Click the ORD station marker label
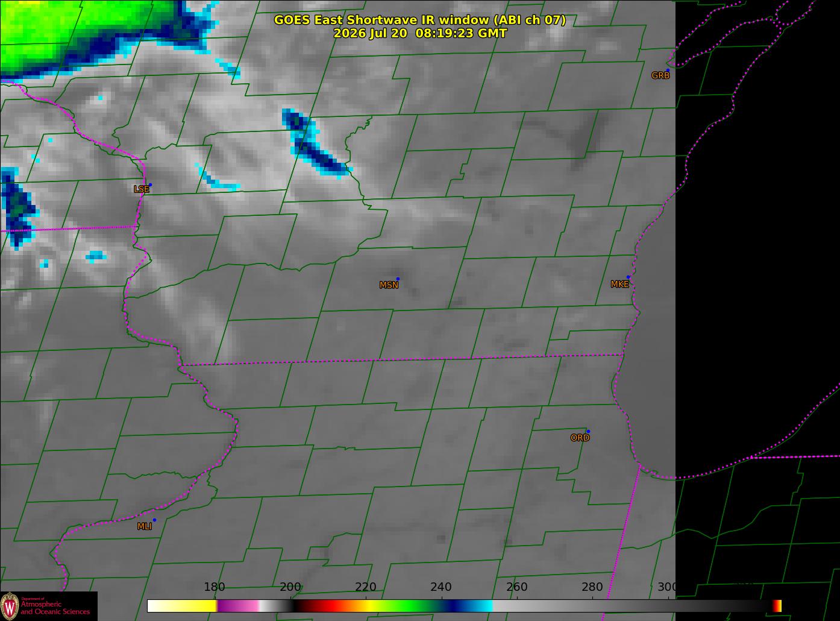This screenshot has height=621, width=840. pos(580,438)
